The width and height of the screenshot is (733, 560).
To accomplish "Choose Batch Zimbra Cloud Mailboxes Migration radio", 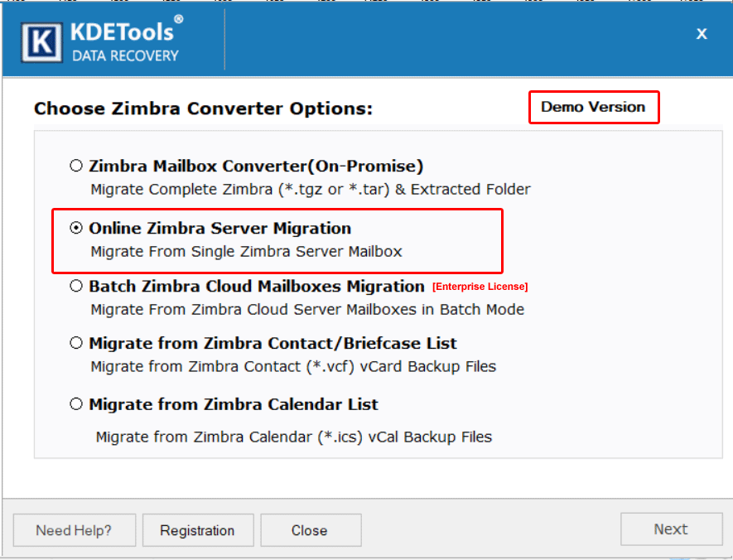I will (76, 286).
